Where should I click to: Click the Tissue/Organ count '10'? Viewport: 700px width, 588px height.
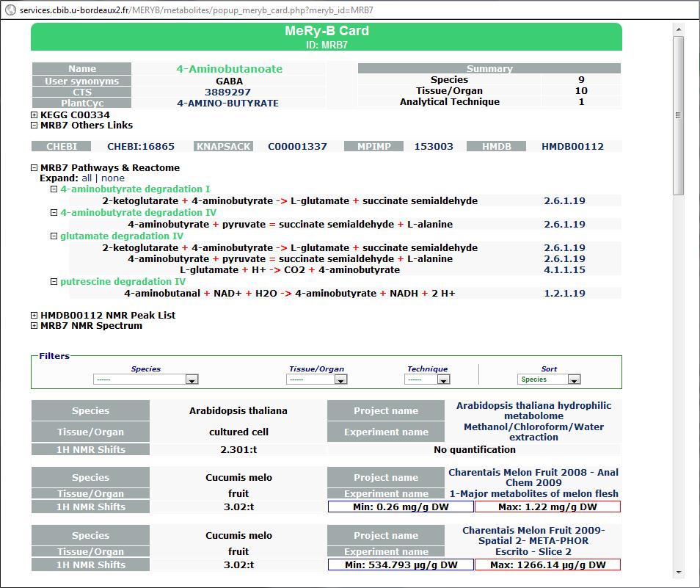[x=581, y=91]
